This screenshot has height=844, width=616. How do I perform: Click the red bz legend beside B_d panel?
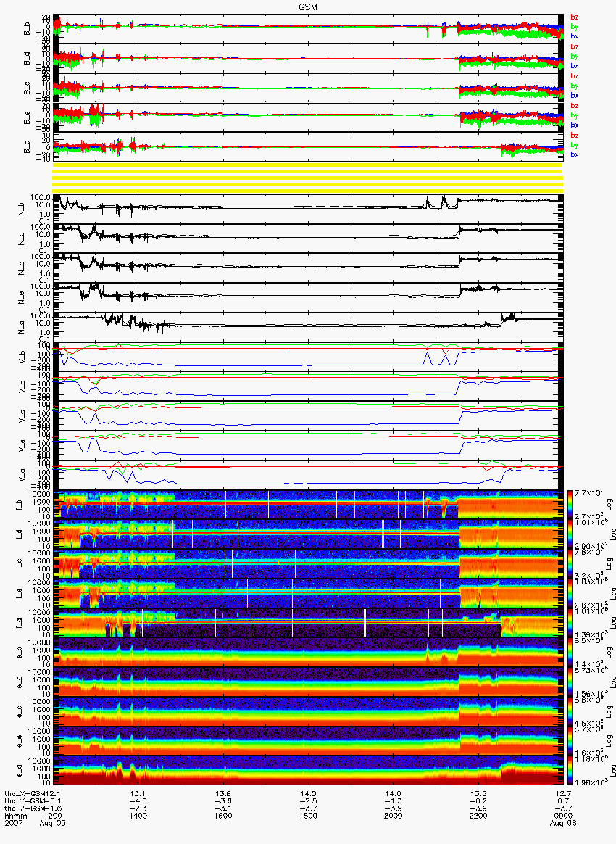[x=575, y=47]
